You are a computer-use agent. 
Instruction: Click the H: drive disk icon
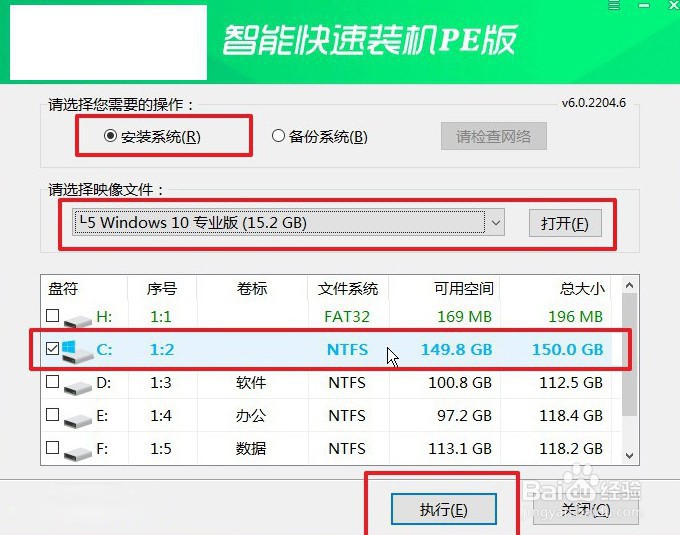tap(78, 321)
